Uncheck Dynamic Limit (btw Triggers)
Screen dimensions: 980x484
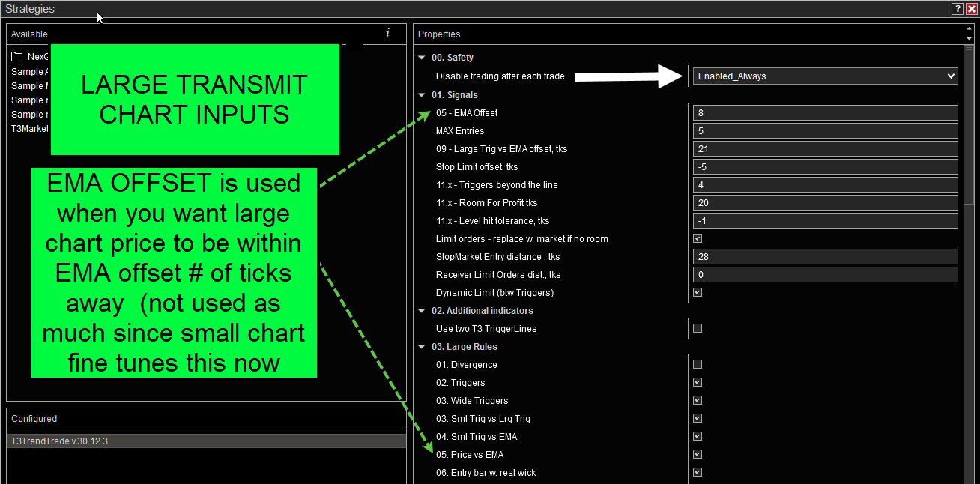(x=698, y=293)
